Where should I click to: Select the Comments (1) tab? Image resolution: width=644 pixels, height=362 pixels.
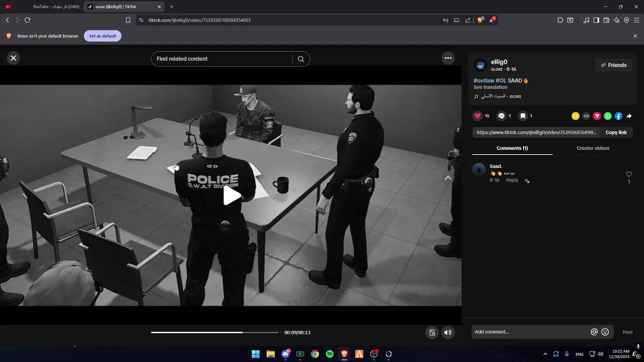tap(512, 148)
